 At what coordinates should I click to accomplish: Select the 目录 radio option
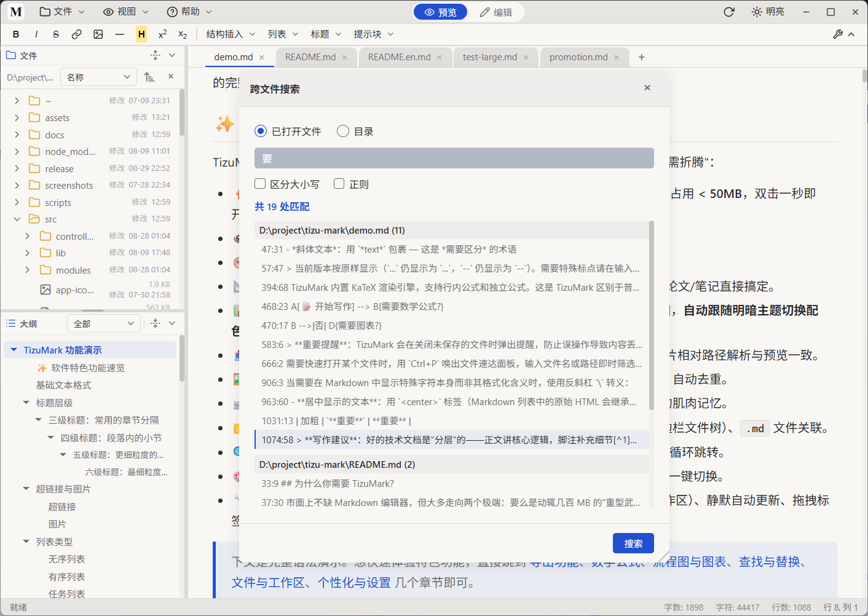[355, 132]
